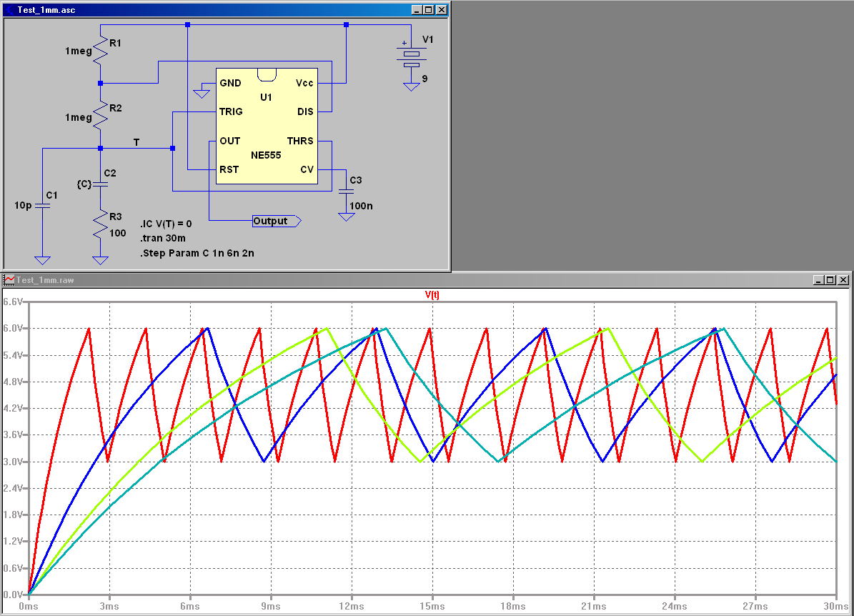This screenshot has height=616, width=854.
Task: Click the 'RST' pin label
Action: tap(229, 169)
